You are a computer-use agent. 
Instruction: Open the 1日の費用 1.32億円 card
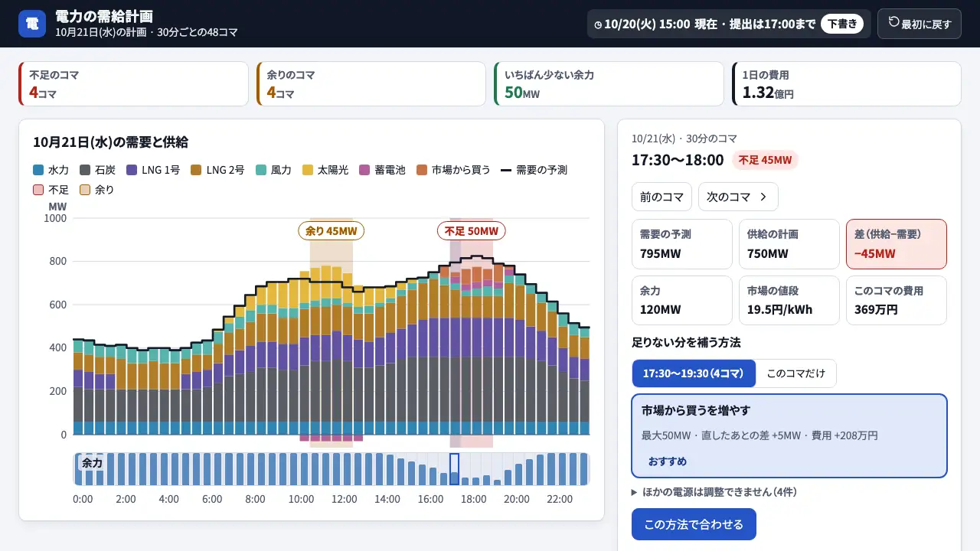click(x=847, y=84)
